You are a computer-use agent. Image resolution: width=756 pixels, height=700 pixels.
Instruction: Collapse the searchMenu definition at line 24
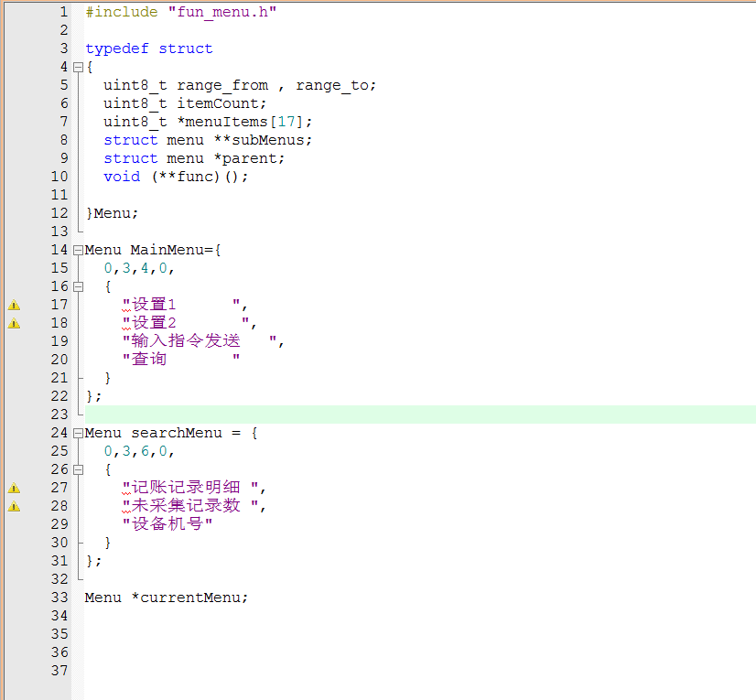79,433
